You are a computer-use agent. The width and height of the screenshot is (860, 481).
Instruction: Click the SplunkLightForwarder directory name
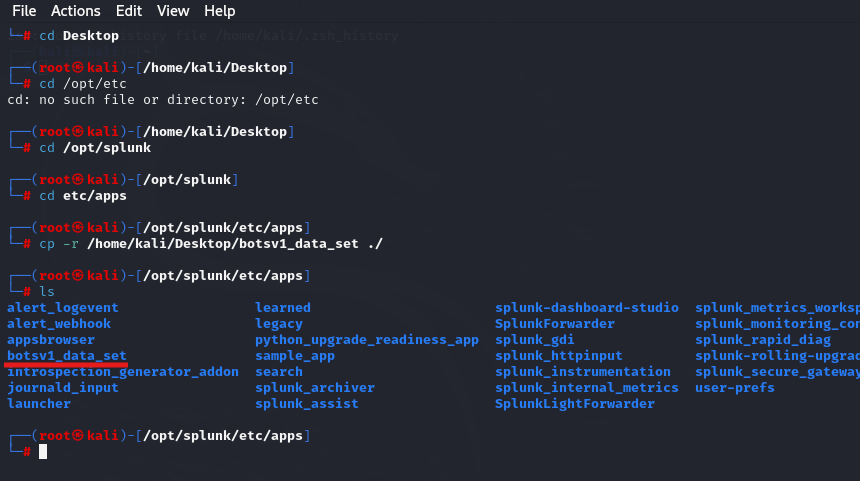point(574,404)
